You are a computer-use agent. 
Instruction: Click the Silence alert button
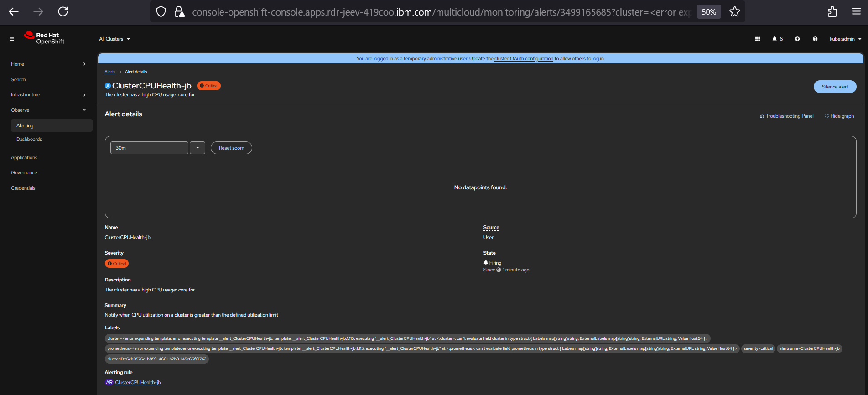[x=835, y=87]
